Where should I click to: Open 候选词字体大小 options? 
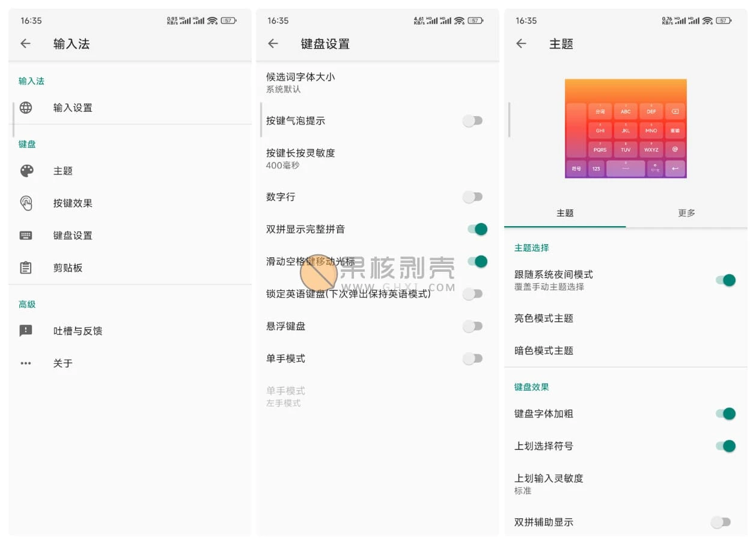pyautogui.click(x=300, y=83)
